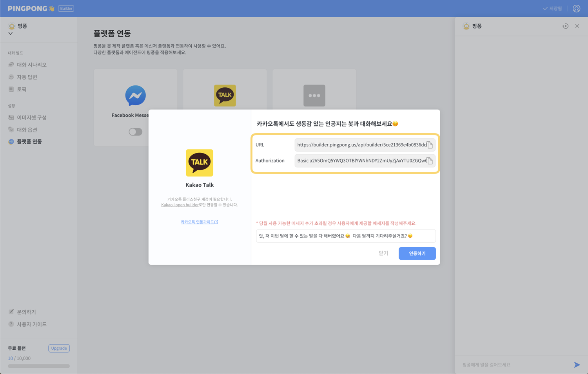Viewport: 588px width, 374px height.
Task: Click the Facebook Messenger icon card
Action: point(135,96)
